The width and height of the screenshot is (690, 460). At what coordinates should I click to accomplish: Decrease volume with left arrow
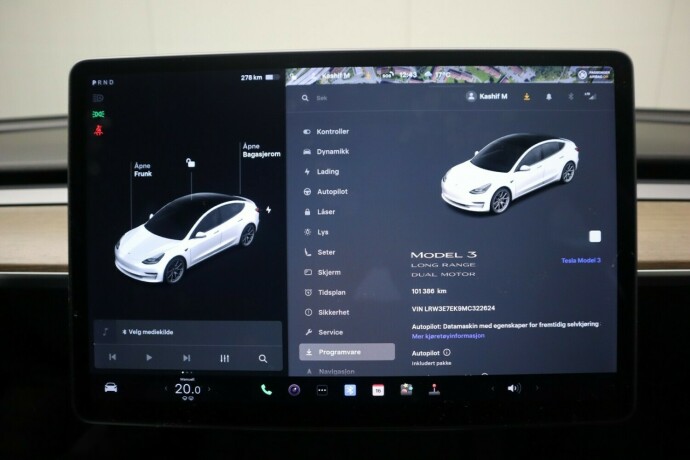(x=492, y=388)
